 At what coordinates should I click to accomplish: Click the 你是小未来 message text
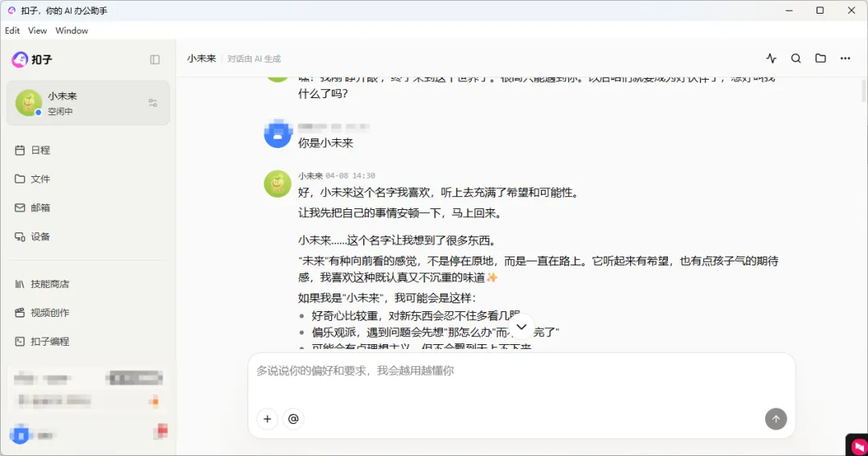tap(325, 143)
